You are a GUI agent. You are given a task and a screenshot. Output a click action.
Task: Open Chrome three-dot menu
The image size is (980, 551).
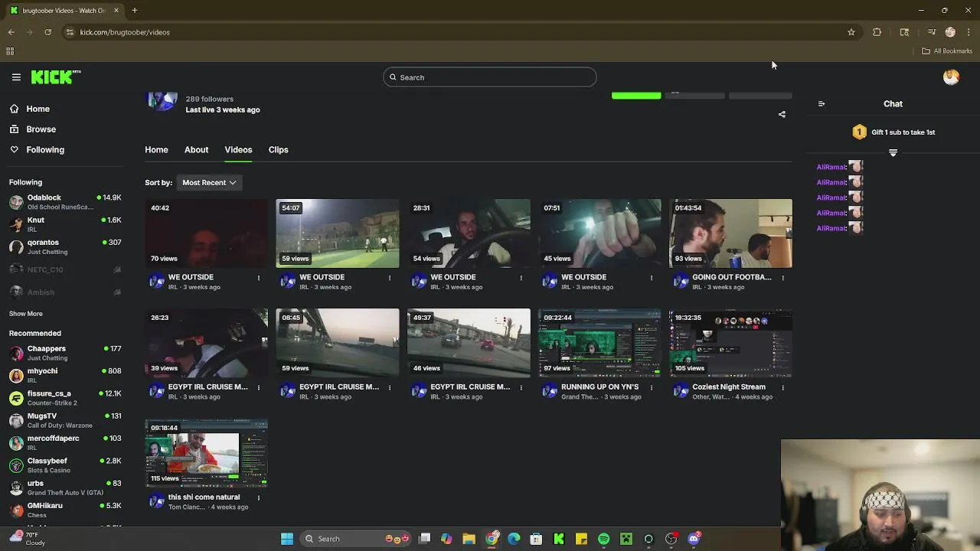coord(969,32)
